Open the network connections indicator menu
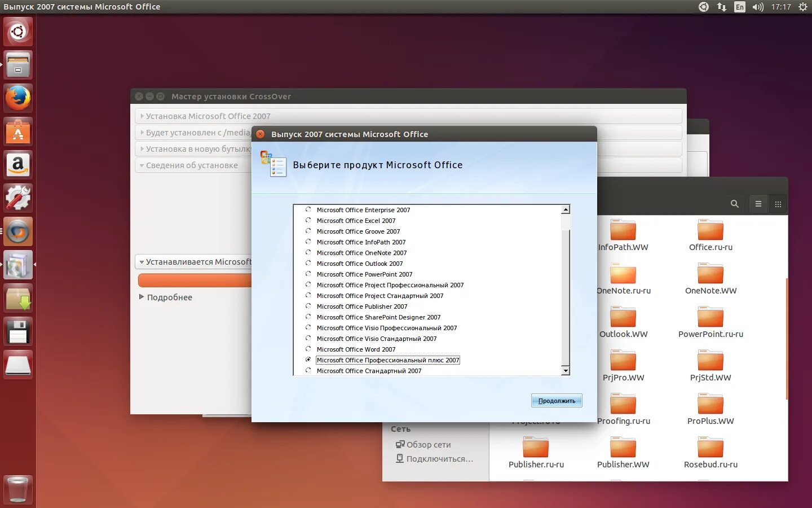Image resolution: width=812 pixels, height=508 pixels. [x=722, y=7]
